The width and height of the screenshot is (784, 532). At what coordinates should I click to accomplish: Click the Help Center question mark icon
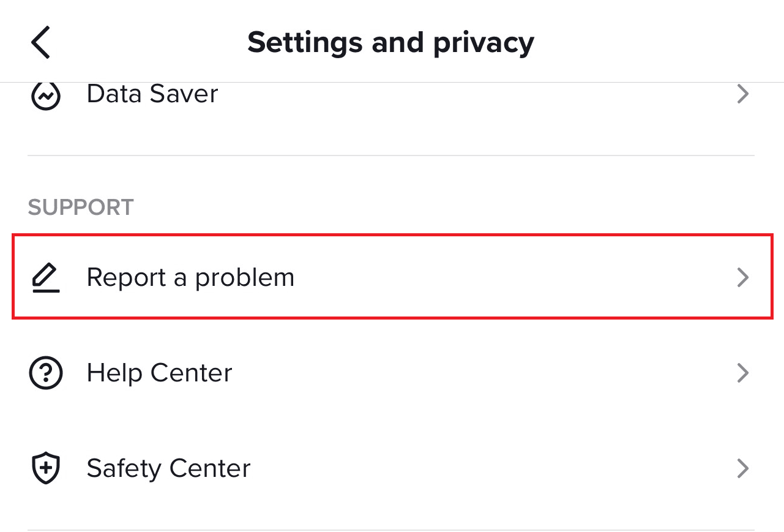pos(46,373)
